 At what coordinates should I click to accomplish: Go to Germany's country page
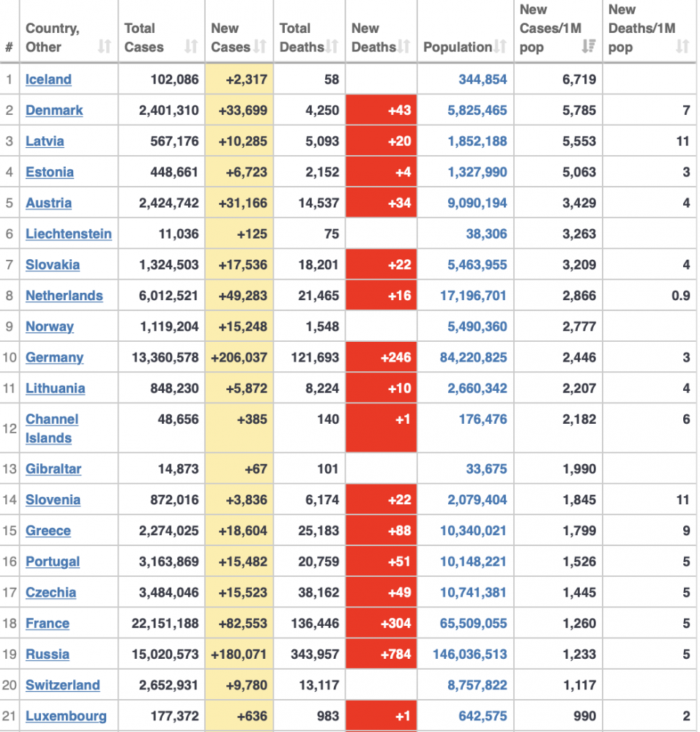pyautogui.click(x=55, y=357)
